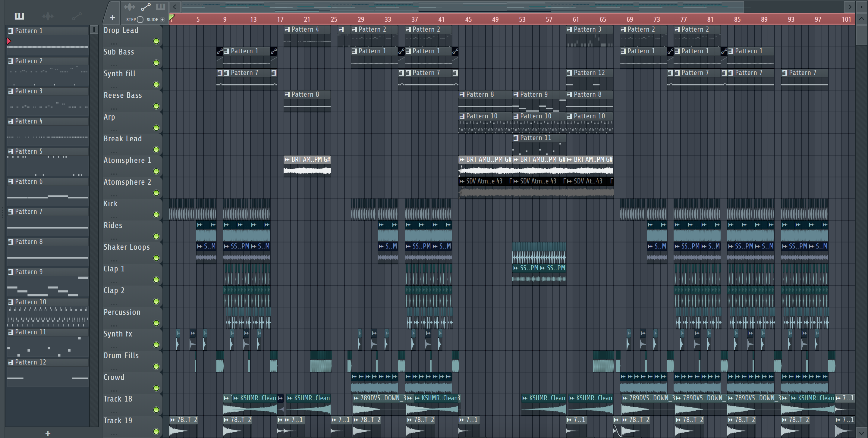Viewport: 868px width, 438px height.
Task: Click the piano icon next to picker Pattern 4
Action: click(11, 121)
